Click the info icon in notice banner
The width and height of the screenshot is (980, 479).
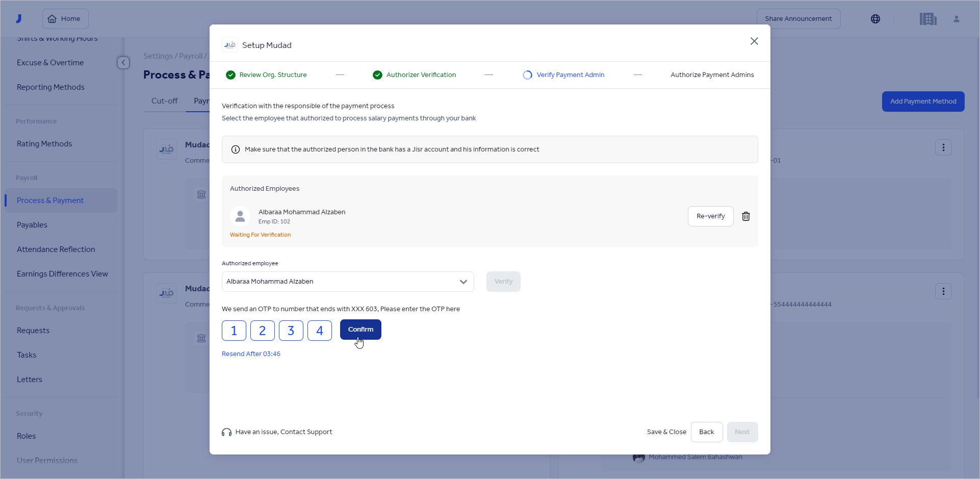pos(236,149)
